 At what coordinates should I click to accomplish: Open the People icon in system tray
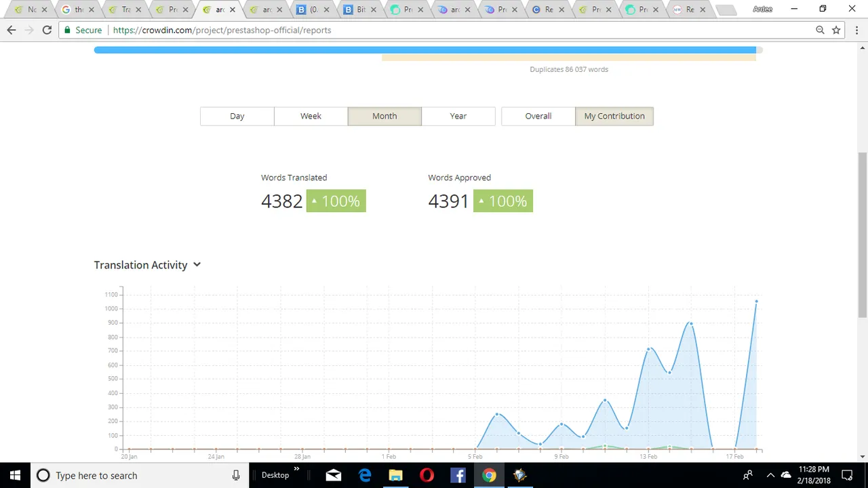(748, 475)
